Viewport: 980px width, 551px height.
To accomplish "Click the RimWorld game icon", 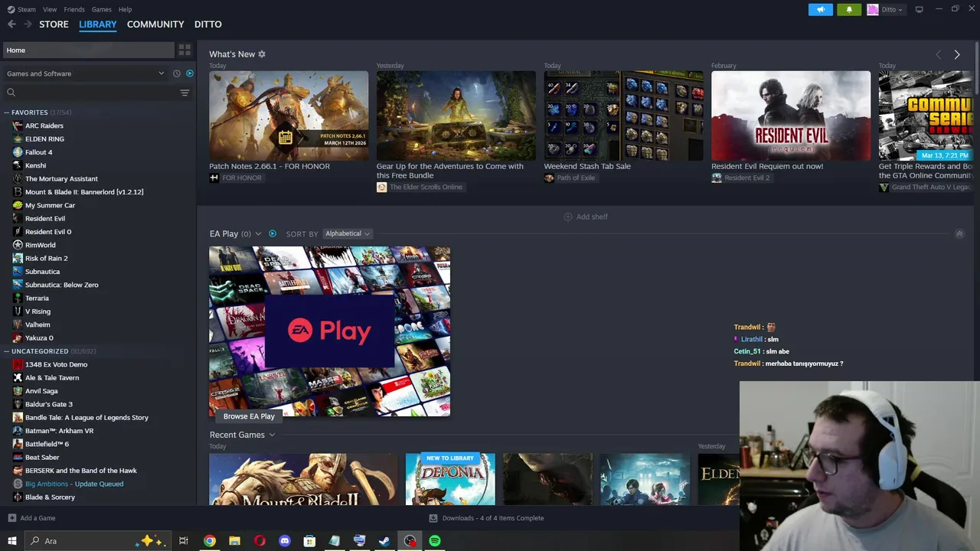I will (18, 245).
